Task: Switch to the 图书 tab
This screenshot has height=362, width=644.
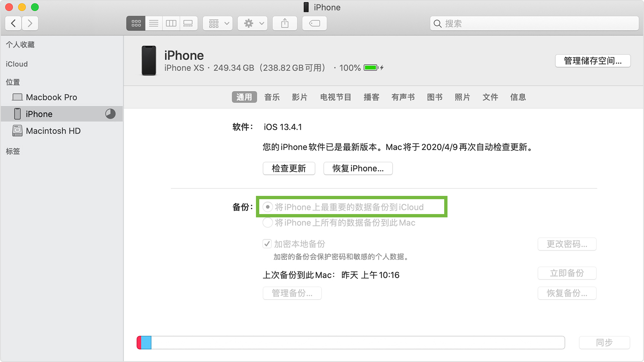Action: 435,97
